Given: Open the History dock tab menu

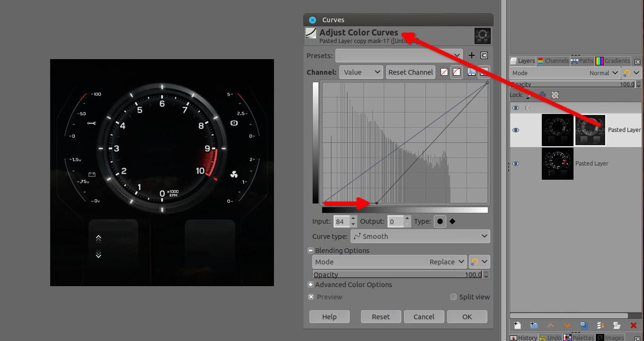Looking at the screenshot, I should tap(637, 338).
